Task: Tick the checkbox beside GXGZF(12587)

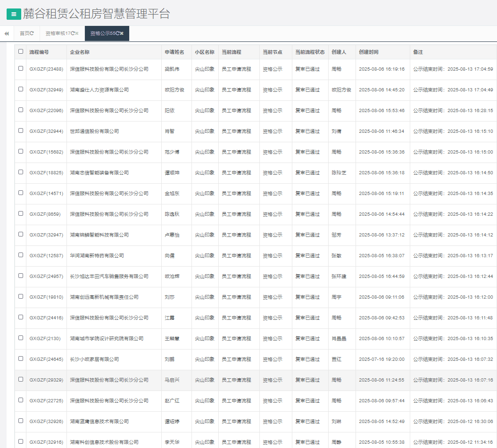Action: tap(21, 255)
